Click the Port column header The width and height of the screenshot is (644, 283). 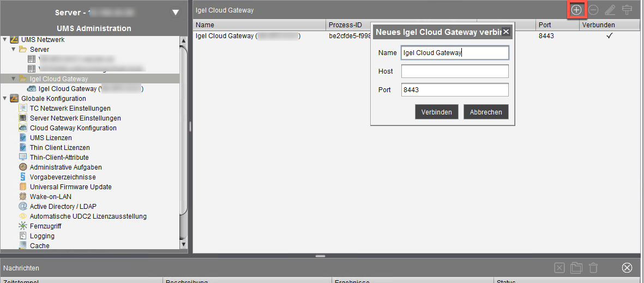(557, 25)
